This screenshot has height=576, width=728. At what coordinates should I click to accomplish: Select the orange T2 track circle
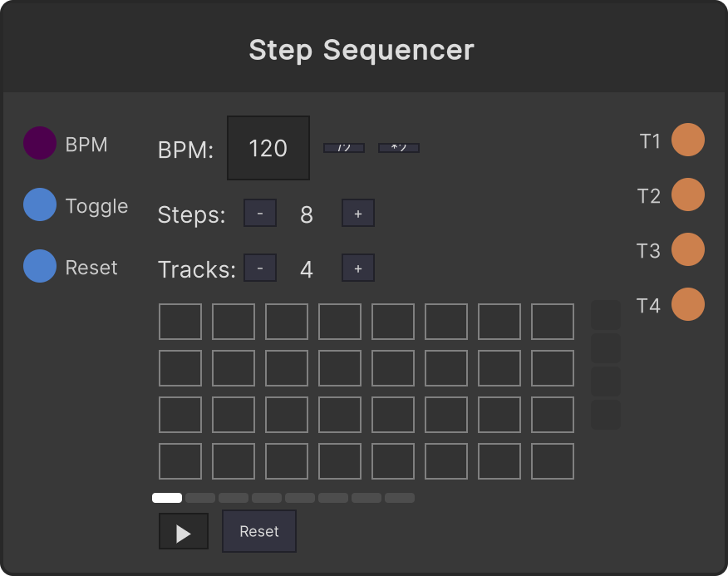click(x=688, y=194)
